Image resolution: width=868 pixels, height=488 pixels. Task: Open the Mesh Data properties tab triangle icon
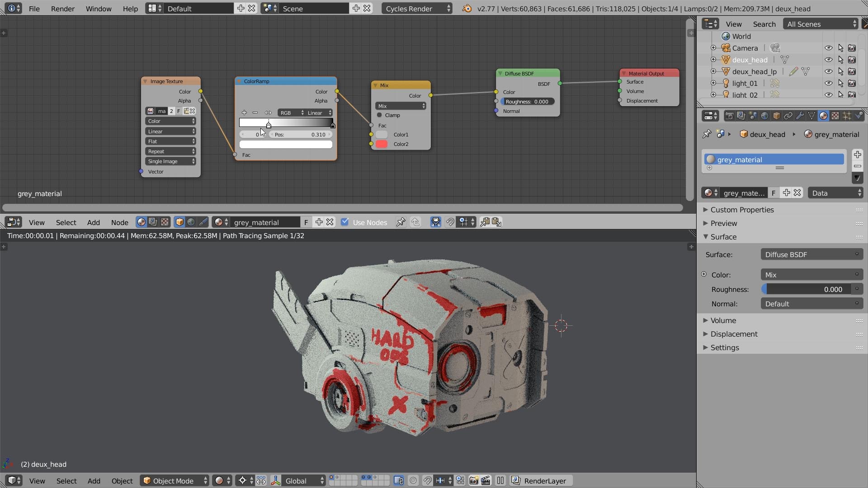(x=811, y=116)
